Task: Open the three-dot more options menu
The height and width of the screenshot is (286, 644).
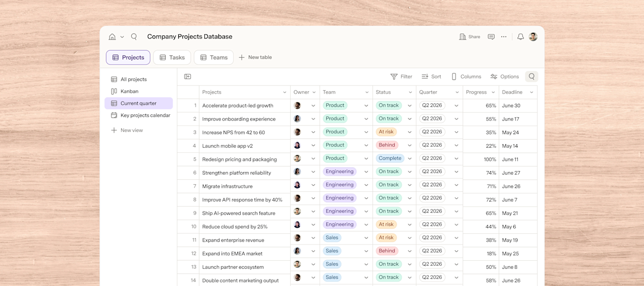Action: pos(504,36)
